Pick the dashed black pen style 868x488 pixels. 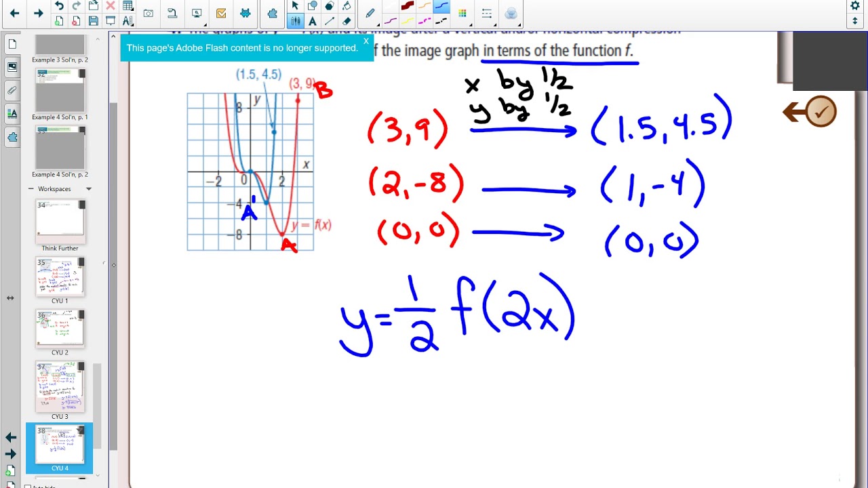(x=441, y=21)
